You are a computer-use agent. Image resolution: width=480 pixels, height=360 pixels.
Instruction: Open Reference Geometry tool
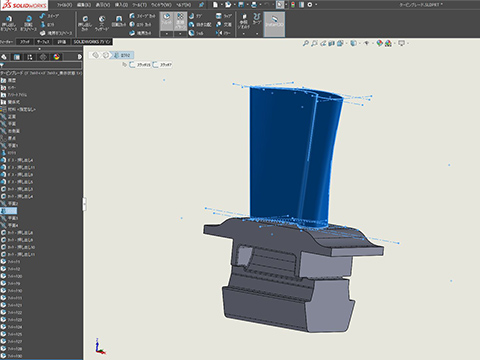point(244,21)
